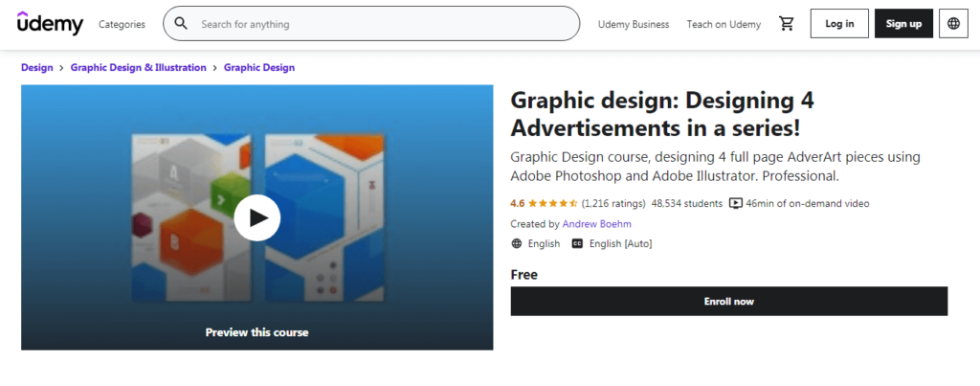Play the course preview video
Screen dimensions: 980x386
[x=256, y=217]
